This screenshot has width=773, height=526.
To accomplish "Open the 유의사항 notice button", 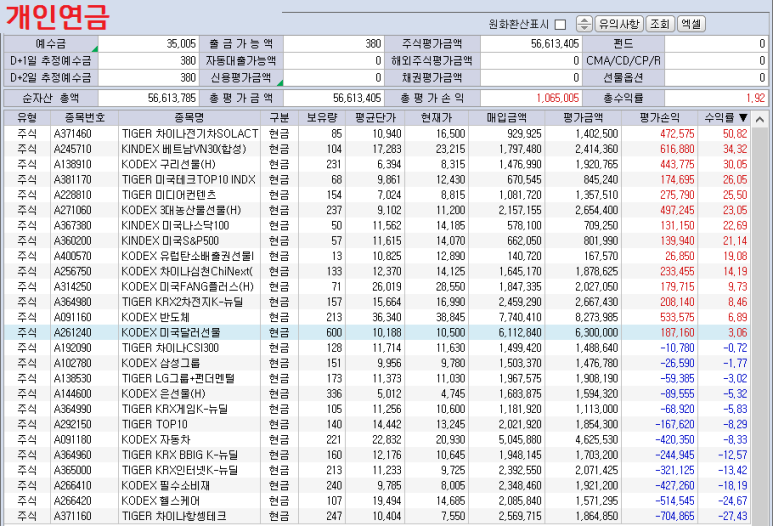I will click(x=619, y=24).
